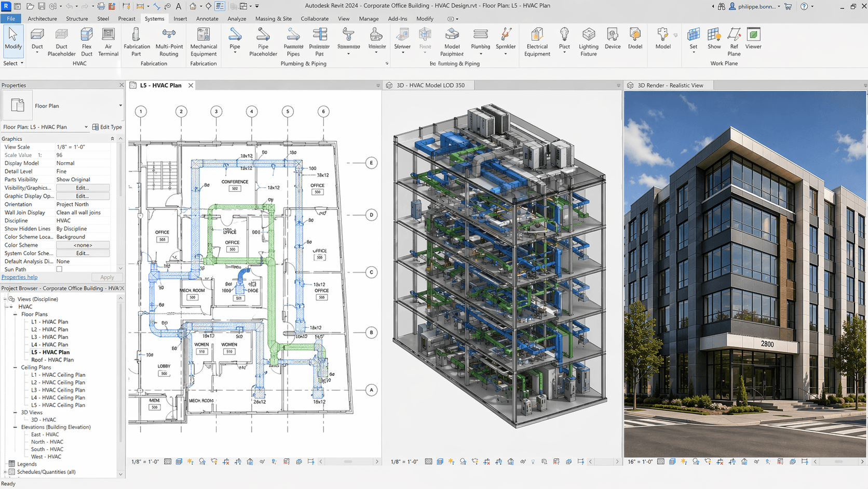This screenshot has width=868, height=489.
Task: Open L2 - HVAC Ceiling Plan in browser
Action: [x=58, y=382]
